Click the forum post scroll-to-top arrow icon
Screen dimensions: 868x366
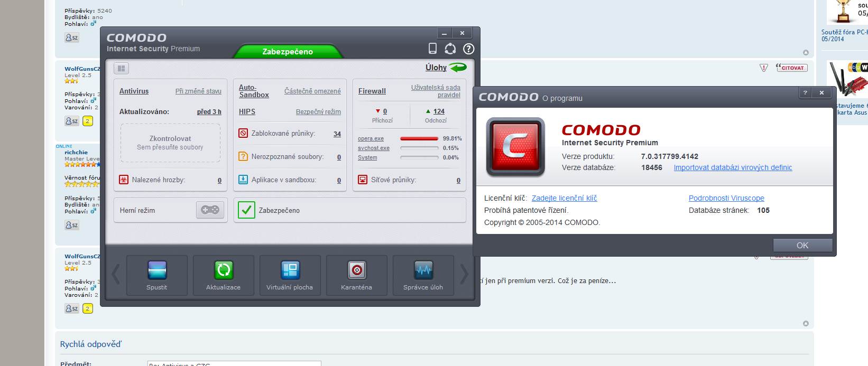(x=806, y=52)
